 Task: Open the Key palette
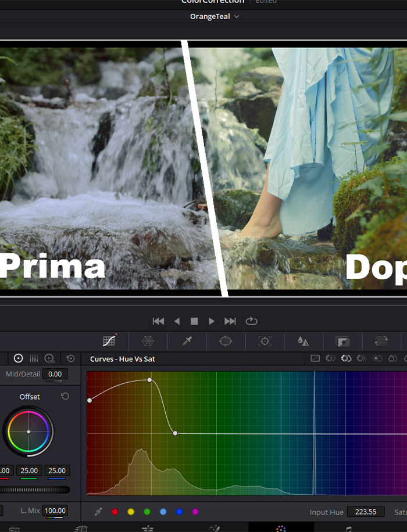coord(342,342)
